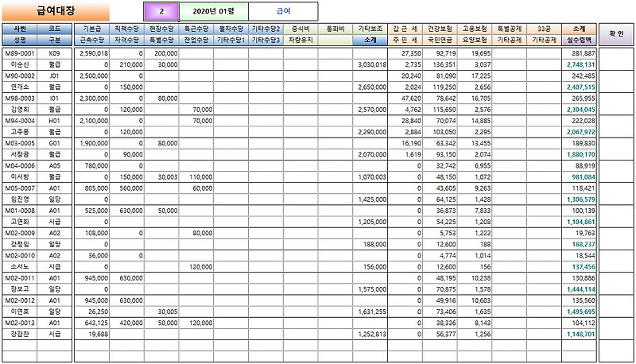Screen dimensions: 636x364
Task: Select the 주민세 header
Action: (x=405, y=40)
